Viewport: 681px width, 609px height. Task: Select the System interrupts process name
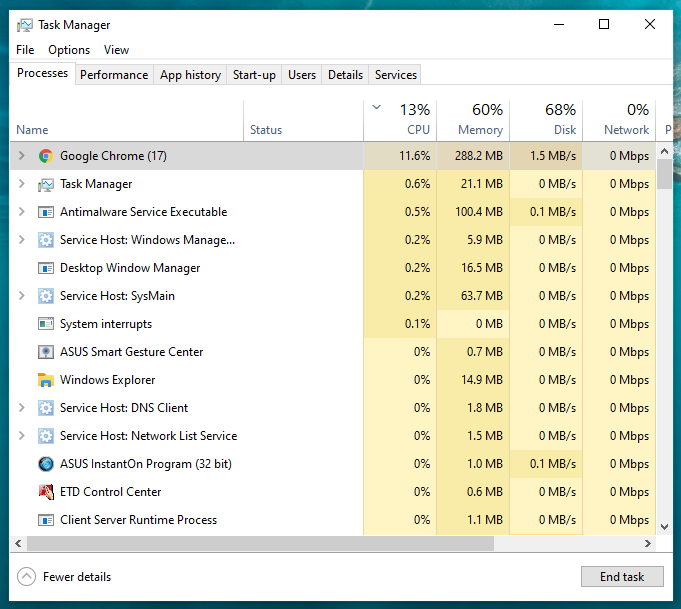pyautogui.click(x=106, y=324)
